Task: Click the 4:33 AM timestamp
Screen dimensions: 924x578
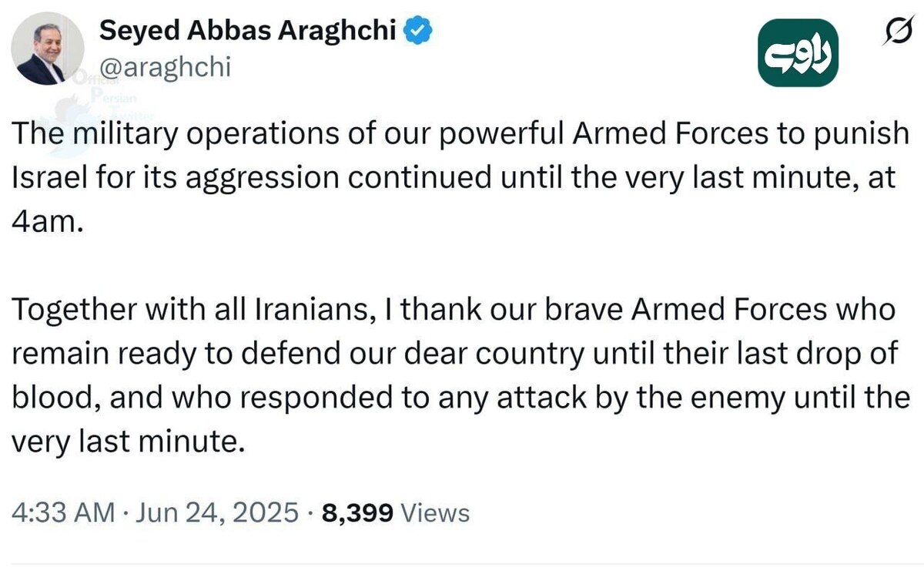Action: click(65, 512)
